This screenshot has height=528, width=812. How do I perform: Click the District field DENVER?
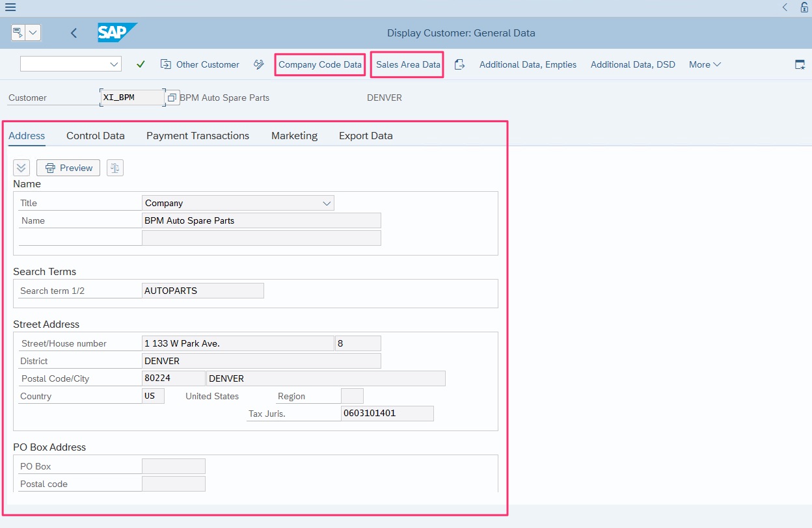click(262, 361)
